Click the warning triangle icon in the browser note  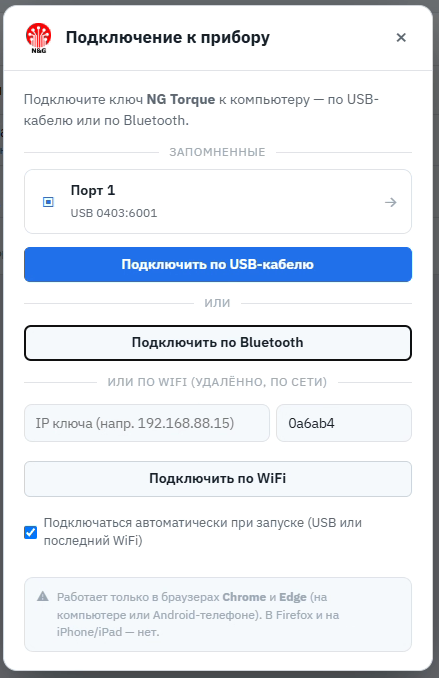[x=43, y=597]
